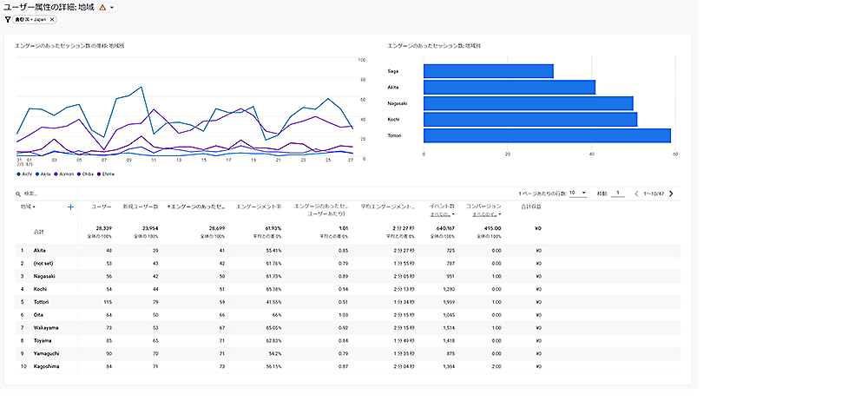The width and height of the screenshot is (868, 407).
Task: Click the Akita row in table
Action: [x=40, y=250]
